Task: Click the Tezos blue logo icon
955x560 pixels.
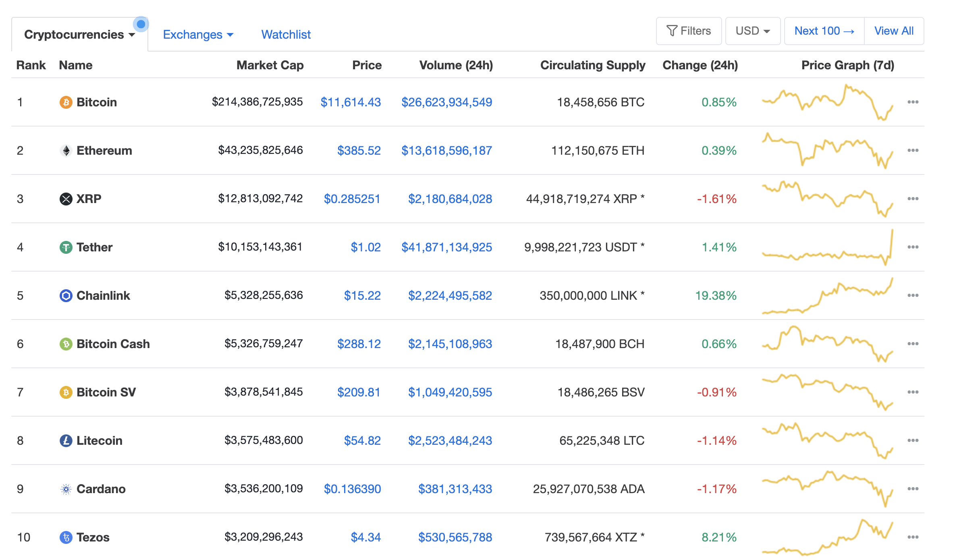Action: coord(66,537)
